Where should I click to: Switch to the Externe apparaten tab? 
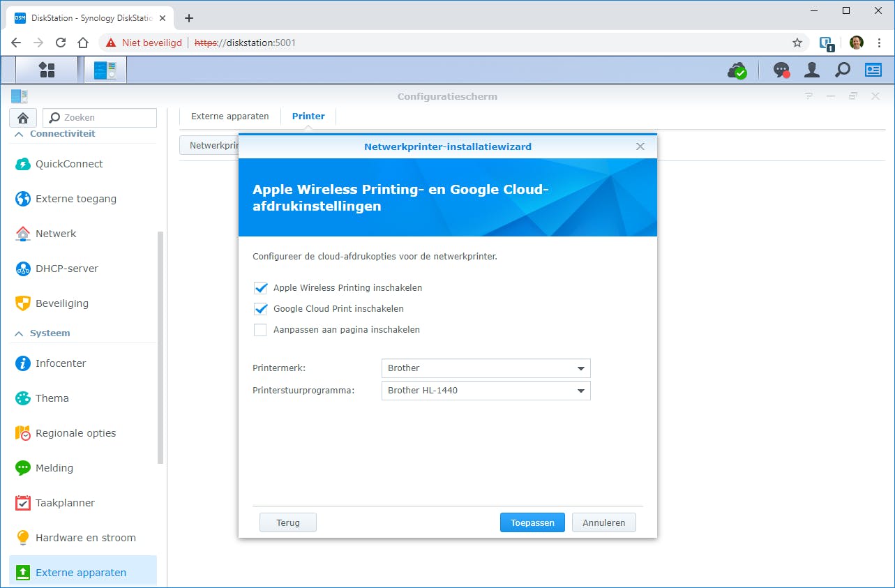(x=229, y=116)
